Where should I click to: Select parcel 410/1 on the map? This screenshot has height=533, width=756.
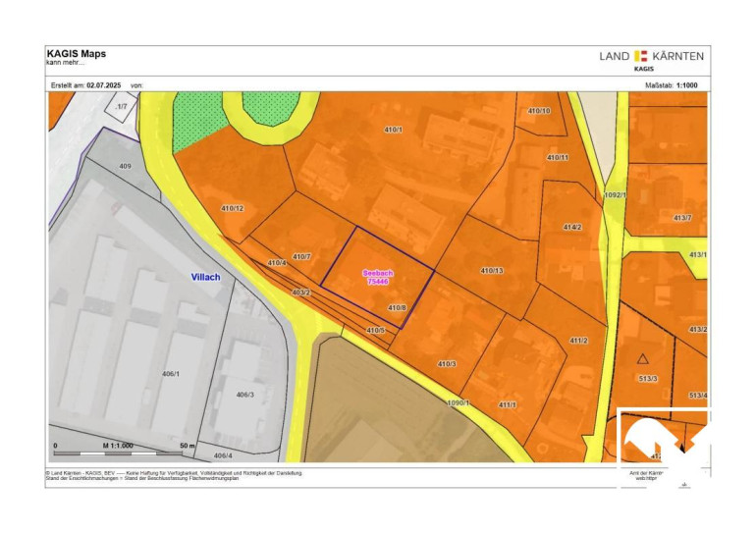point(394,131)
